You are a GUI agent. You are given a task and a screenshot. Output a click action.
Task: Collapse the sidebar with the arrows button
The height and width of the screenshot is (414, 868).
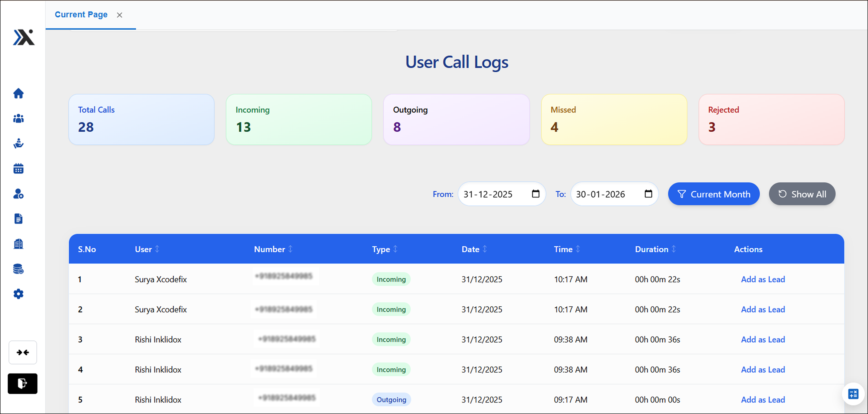(23, 352)
